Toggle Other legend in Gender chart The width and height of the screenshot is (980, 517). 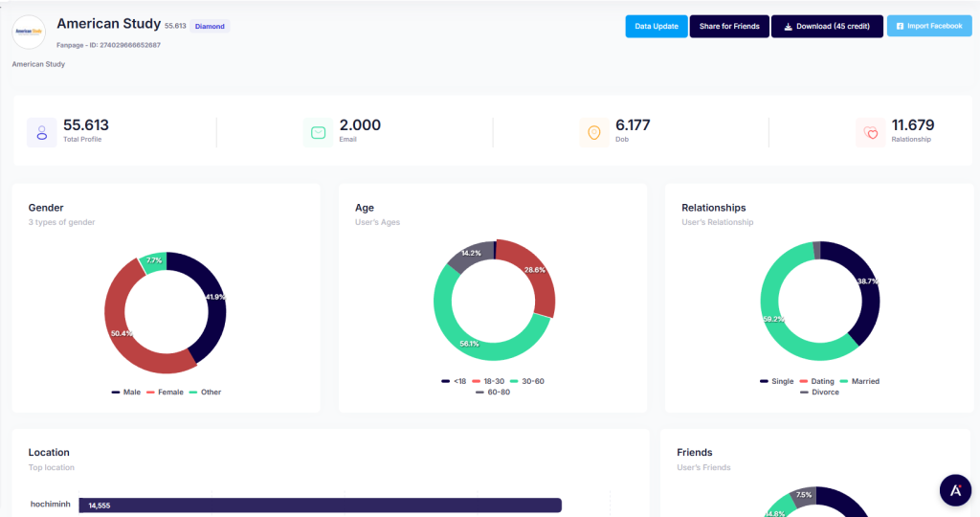(x=205, y=392)
